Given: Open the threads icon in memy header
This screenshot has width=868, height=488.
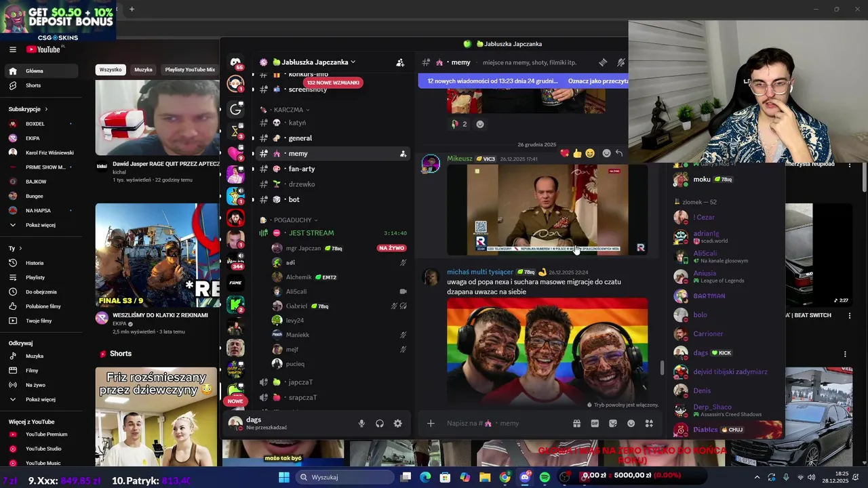Looking at the screenshot, I should 603,62.
